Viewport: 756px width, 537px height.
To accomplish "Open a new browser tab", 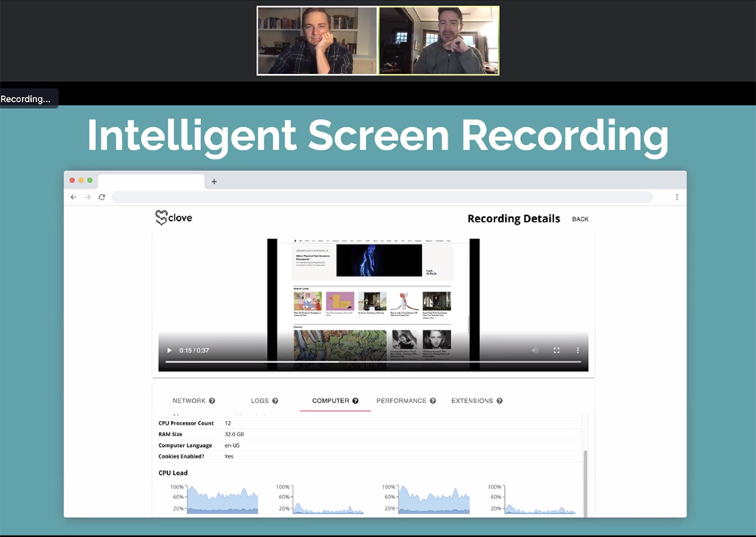I will pyautogui.click(x=214, y=182).
